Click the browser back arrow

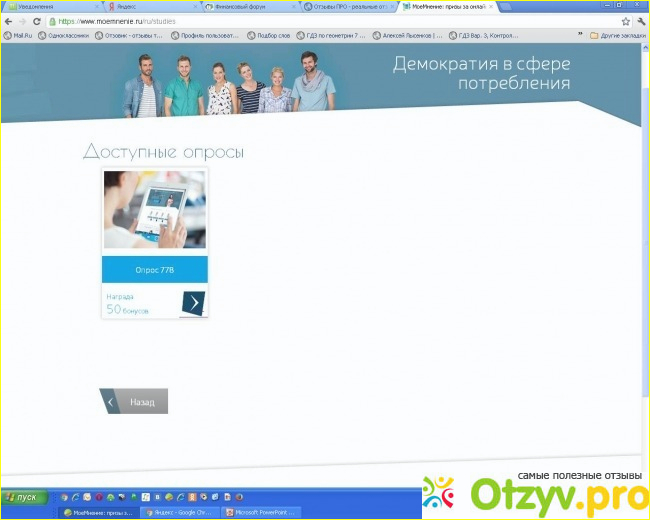[x=8, y=21]
